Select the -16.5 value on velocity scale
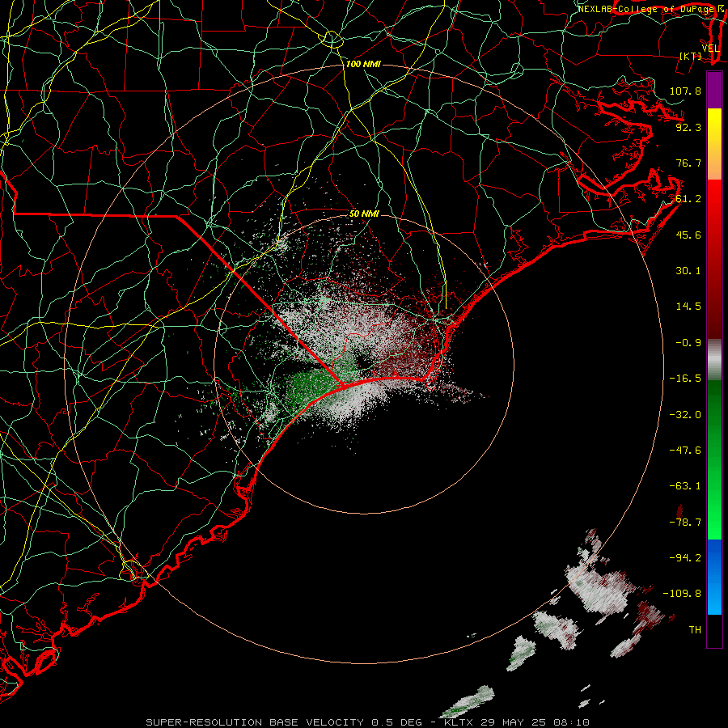Viewport: 728px width, 728px height. [685, 379]
